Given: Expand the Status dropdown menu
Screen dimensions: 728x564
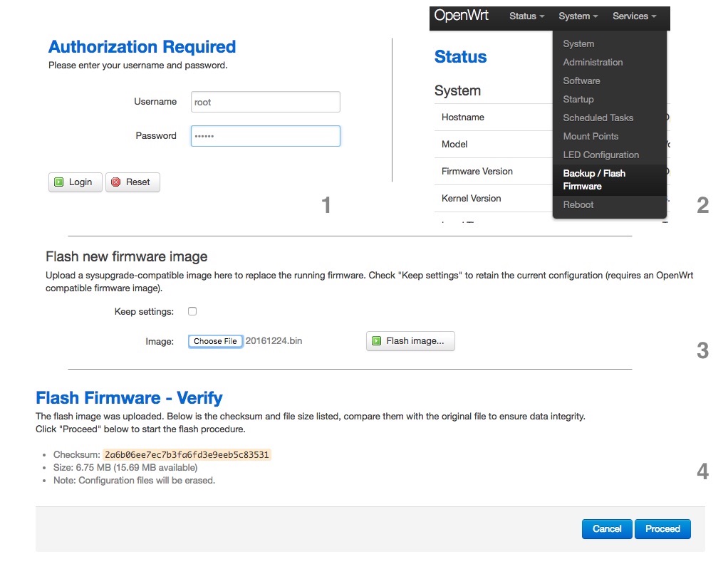Looking at the screenshot, I should [x=526, y=16].
